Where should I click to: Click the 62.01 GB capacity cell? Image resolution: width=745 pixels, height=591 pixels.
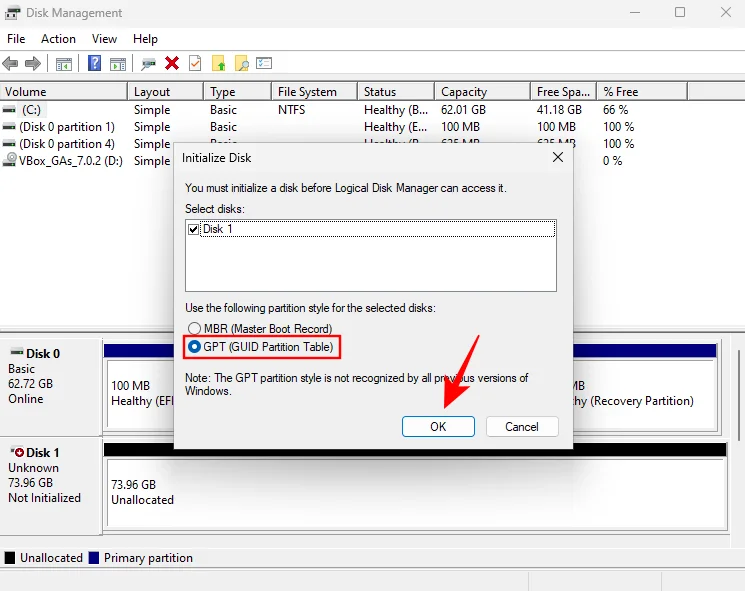coord(463,110)
